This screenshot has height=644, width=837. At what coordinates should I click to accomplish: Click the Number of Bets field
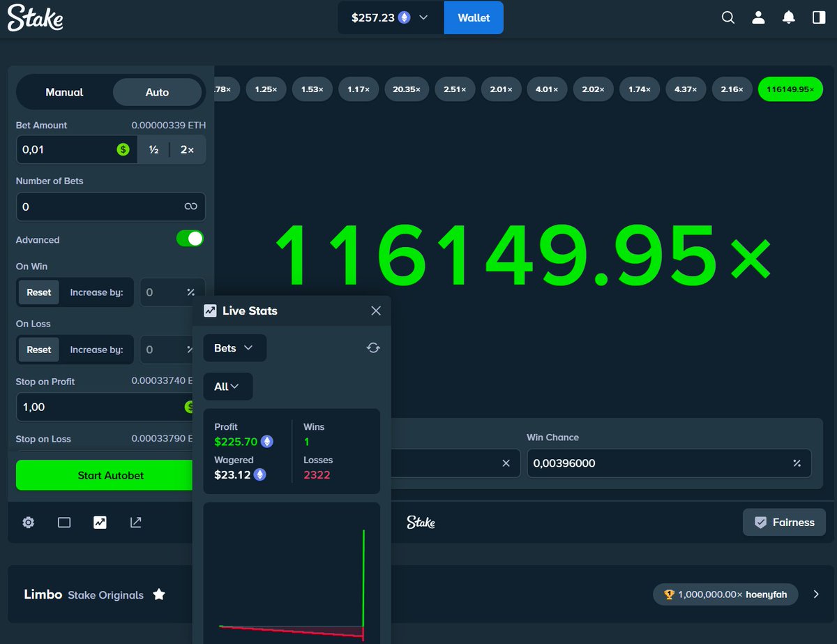[x=111, y=207]
